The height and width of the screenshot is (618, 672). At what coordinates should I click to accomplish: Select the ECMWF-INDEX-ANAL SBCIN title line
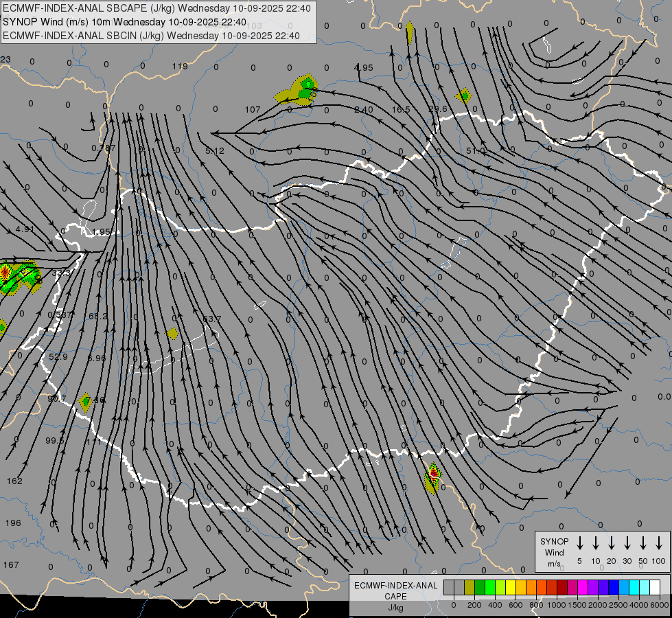[x=151, y=35]
